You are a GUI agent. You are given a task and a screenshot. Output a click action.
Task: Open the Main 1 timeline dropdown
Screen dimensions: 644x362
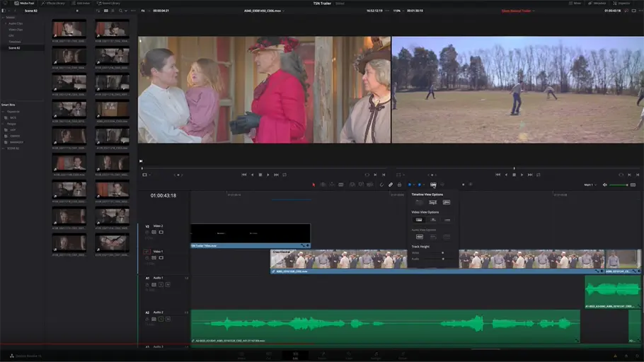point(589,185)
